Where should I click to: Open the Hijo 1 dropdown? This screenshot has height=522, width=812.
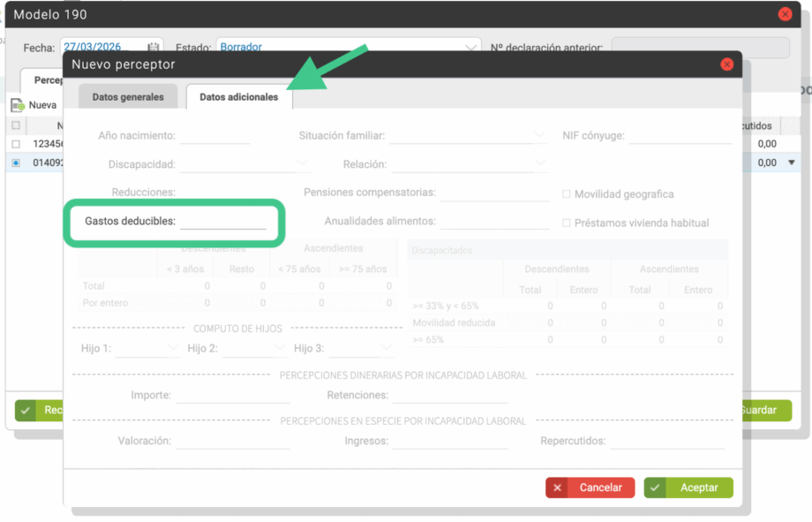[172, 348]
